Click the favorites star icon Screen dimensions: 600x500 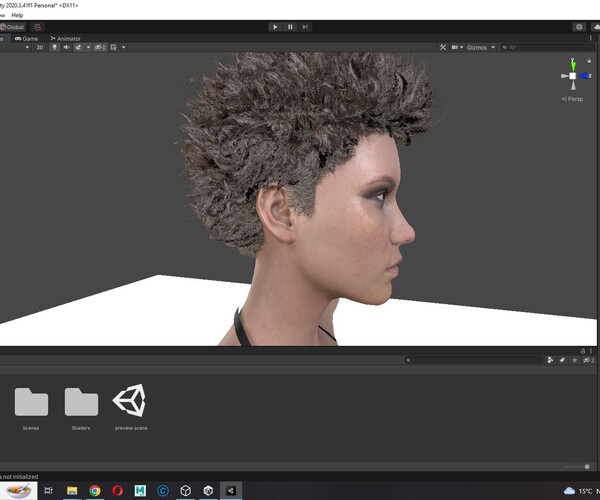[x=574, y=360]
